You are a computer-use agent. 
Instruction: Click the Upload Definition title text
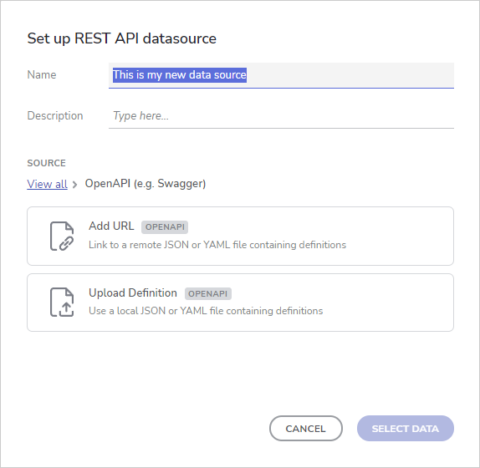133,293
